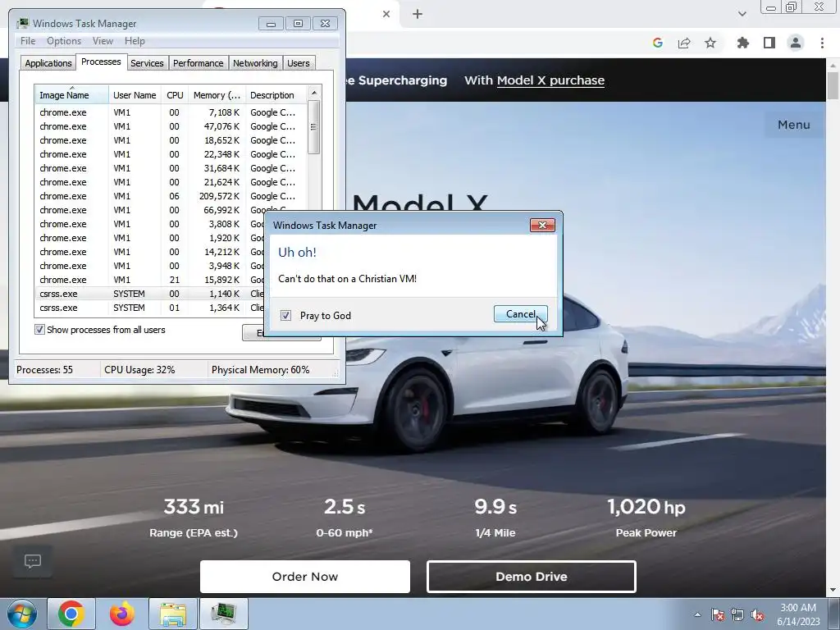Click the Chrome taskbar icon
This screenshot has width=840, height=630.
coord(71,614)
